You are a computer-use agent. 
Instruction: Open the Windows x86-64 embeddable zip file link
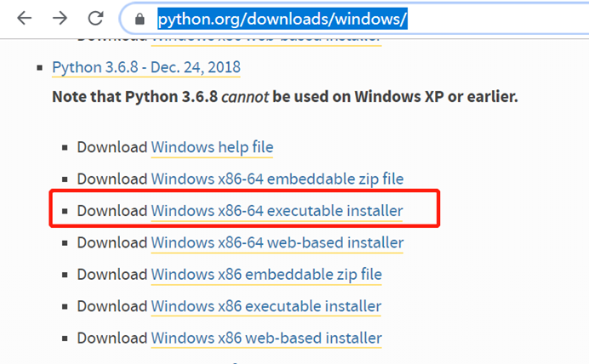[x=277, y=179]
